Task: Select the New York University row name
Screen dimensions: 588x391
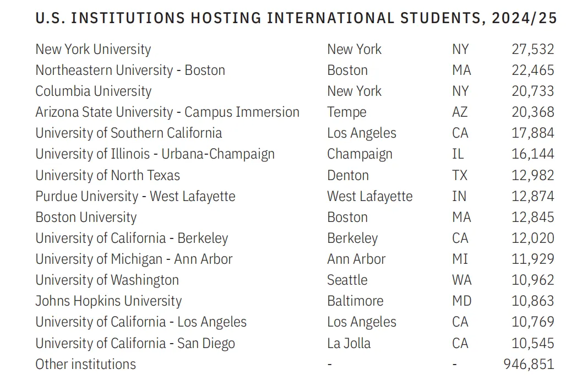Action: point(93,49)
